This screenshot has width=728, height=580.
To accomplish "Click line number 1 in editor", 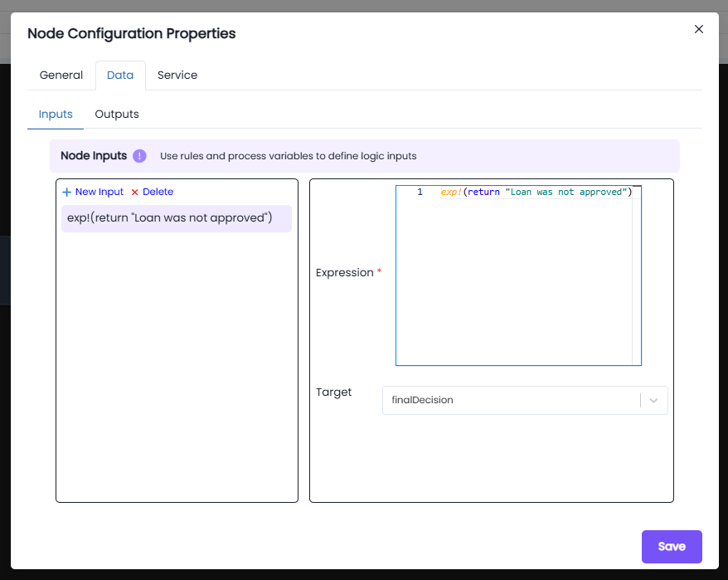I will tap(420, 192).
